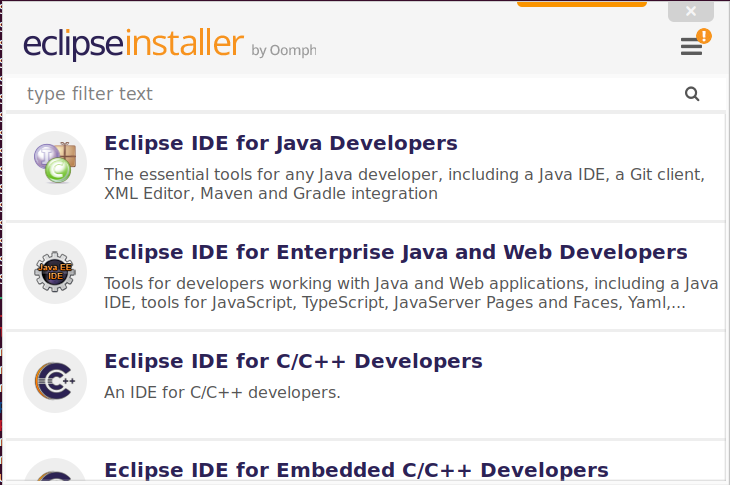Click the Enterprise Java description text

(411, 293)
